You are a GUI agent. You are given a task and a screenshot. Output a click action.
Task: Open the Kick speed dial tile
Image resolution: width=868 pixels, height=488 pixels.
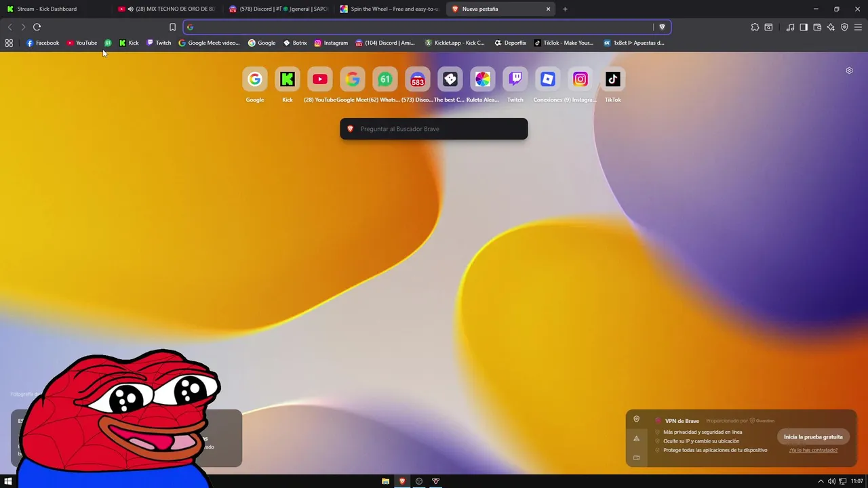[288, 79]
